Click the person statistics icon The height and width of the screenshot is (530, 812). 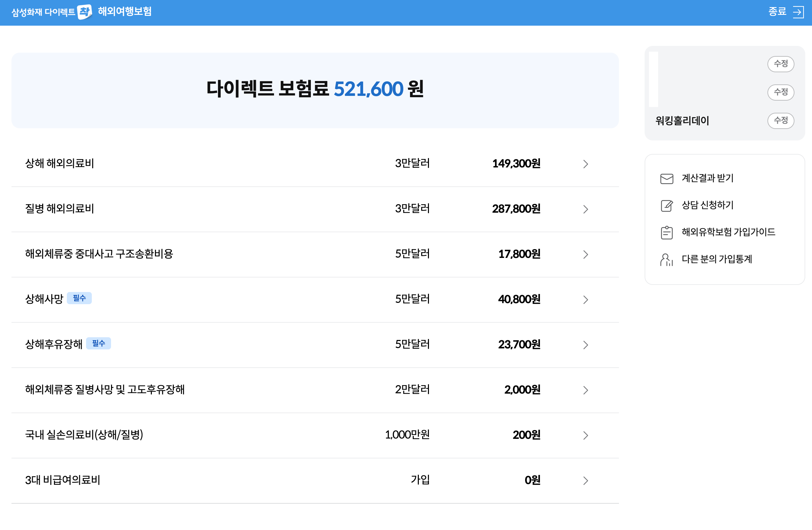[x=666, y=260]
